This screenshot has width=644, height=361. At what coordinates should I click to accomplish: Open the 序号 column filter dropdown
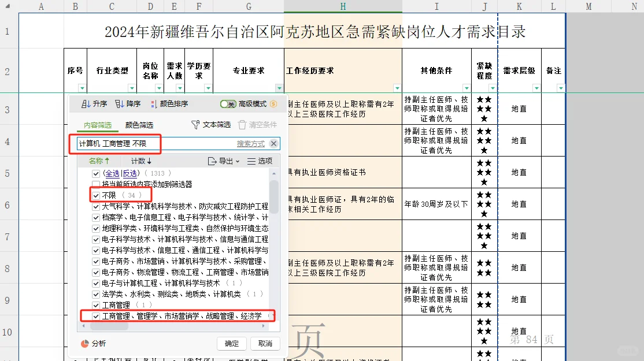point(82,88)
